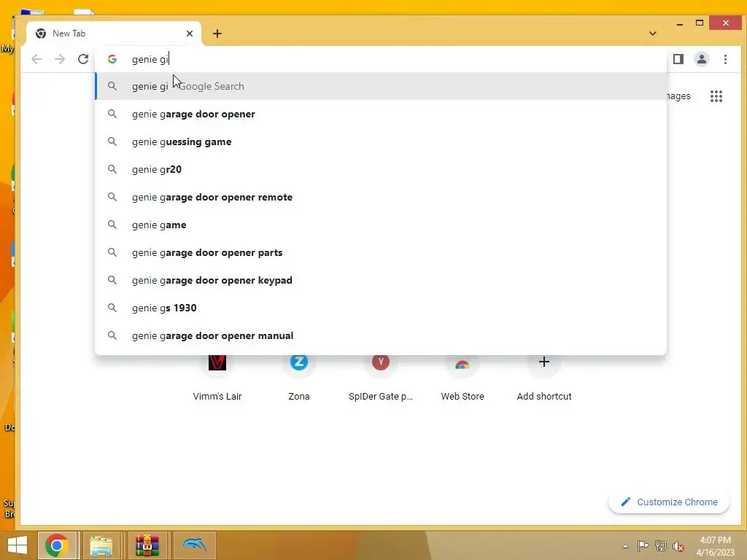Open the Google apps grid
Screen dimensions: 747x560
click(x=716, y=96)
